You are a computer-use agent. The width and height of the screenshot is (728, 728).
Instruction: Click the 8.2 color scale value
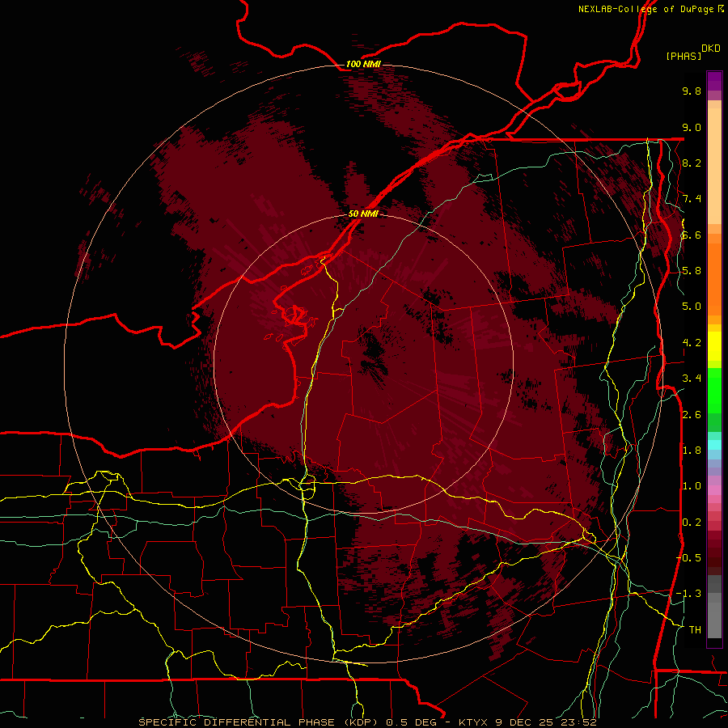point(692,163)
